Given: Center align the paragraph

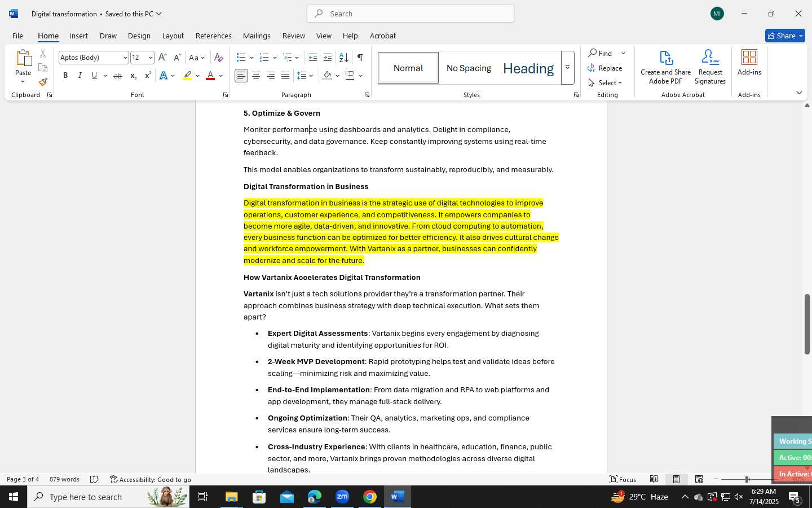Looking at the screenshot, I should (256, 76).
